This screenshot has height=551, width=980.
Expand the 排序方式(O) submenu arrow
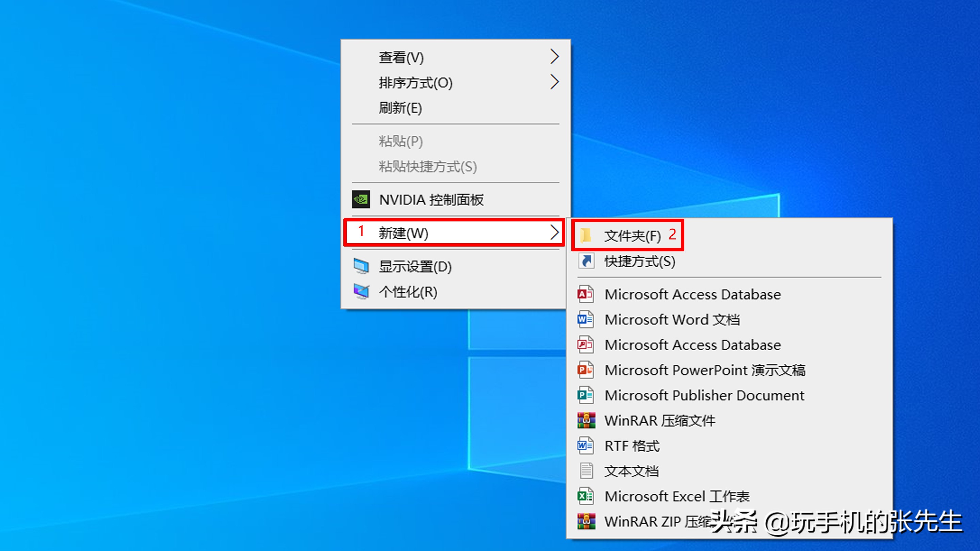[x=554, y=82]
